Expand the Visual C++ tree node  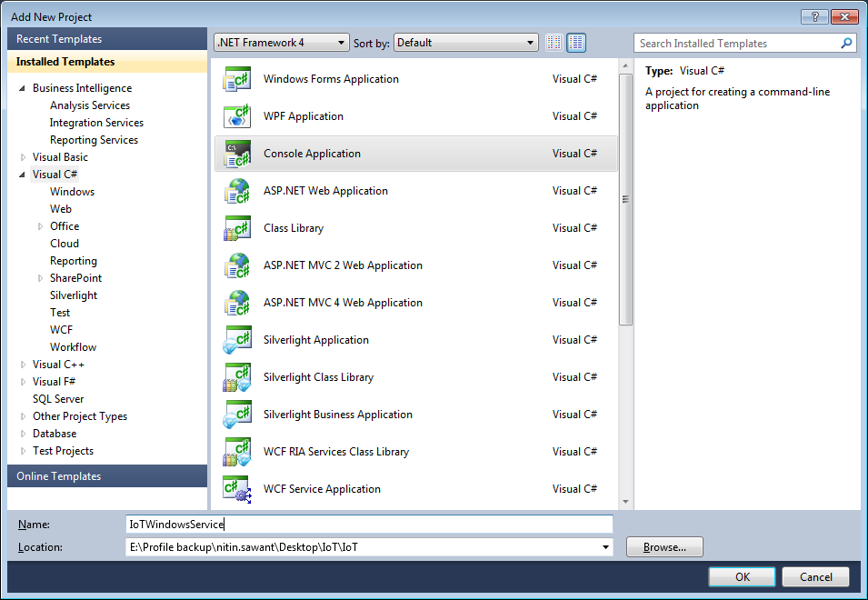point(23,365)
